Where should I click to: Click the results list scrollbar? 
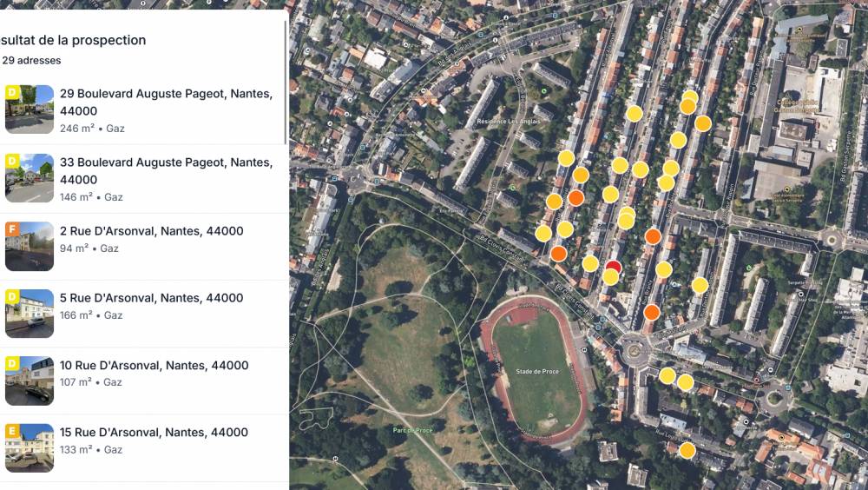coord(286,83)
